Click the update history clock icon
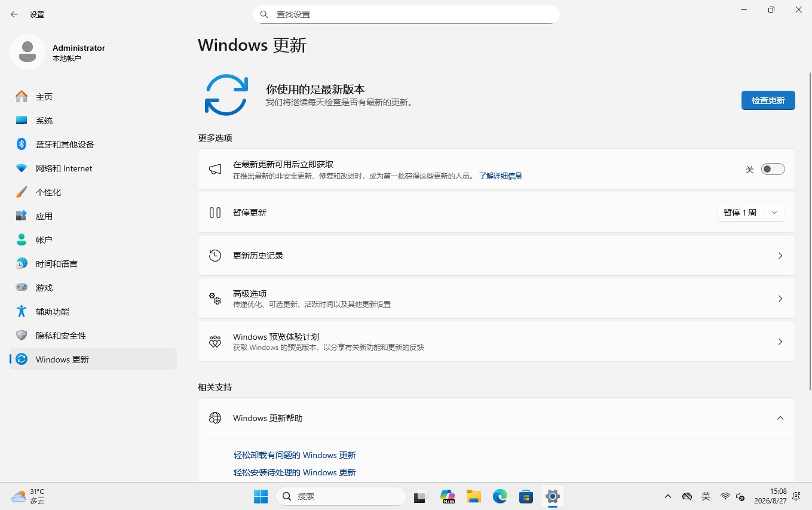The image size is (812, 510). (215, 255)
